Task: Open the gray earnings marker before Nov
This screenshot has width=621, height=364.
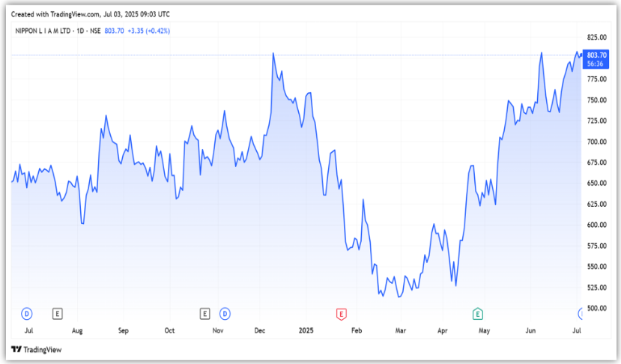Action: click(205, 312)
